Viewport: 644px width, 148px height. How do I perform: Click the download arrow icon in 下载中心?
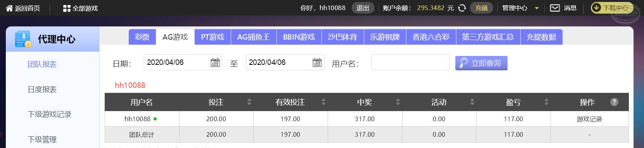pyautogui.click(x=596, y=8)
